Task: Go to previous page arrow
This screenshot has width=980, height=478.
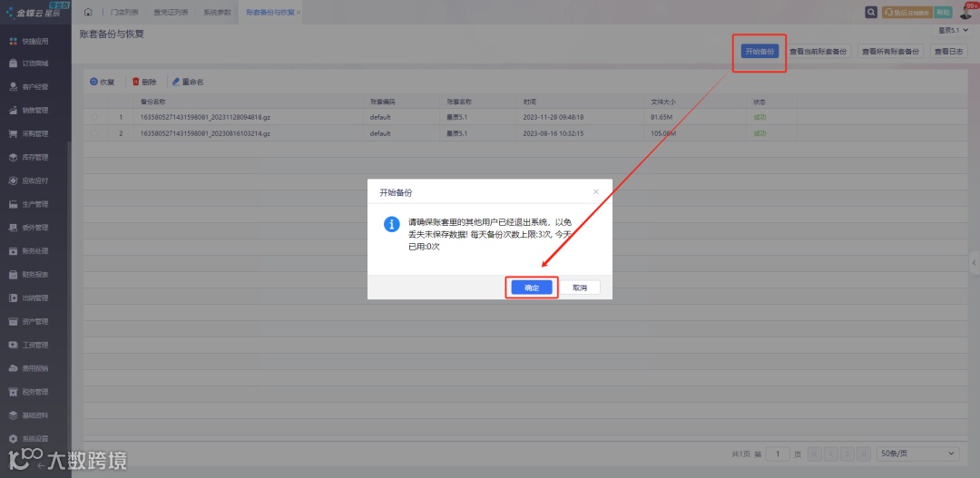Action: point(830,454)
